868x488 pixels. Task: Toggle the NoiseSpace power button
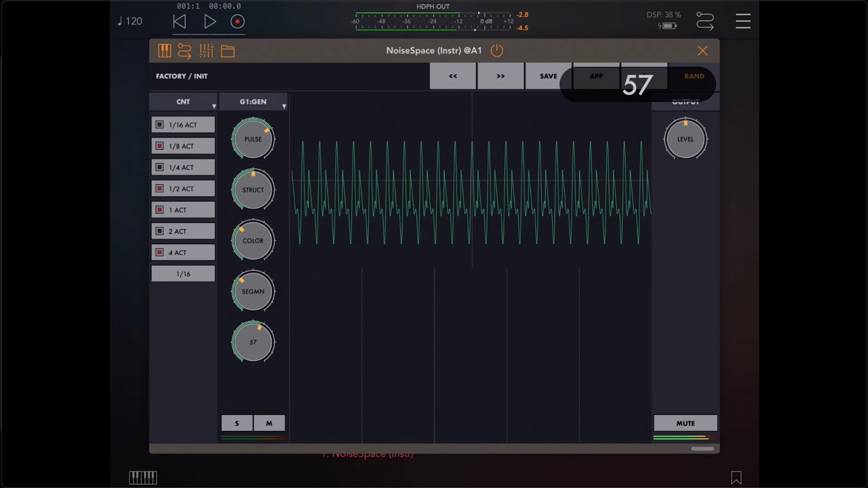pyautogui.click(x=497, y=51)
